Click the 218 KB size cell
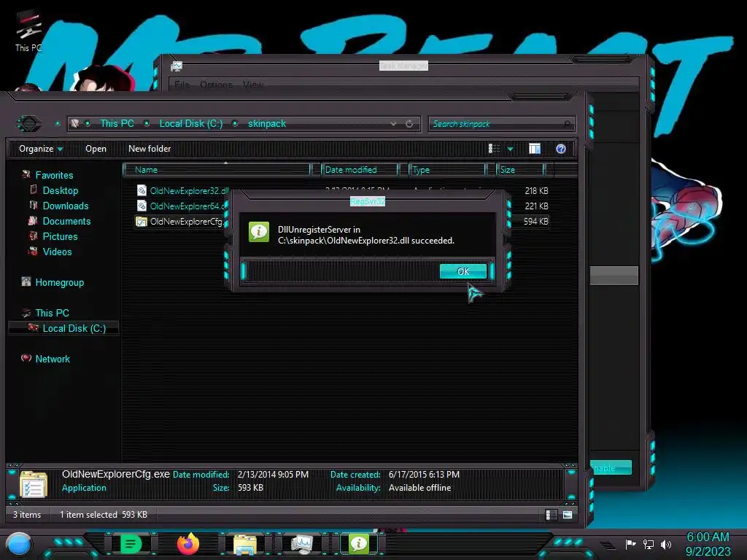The width and height of the screenshot is (747, 560). [536, 190]
